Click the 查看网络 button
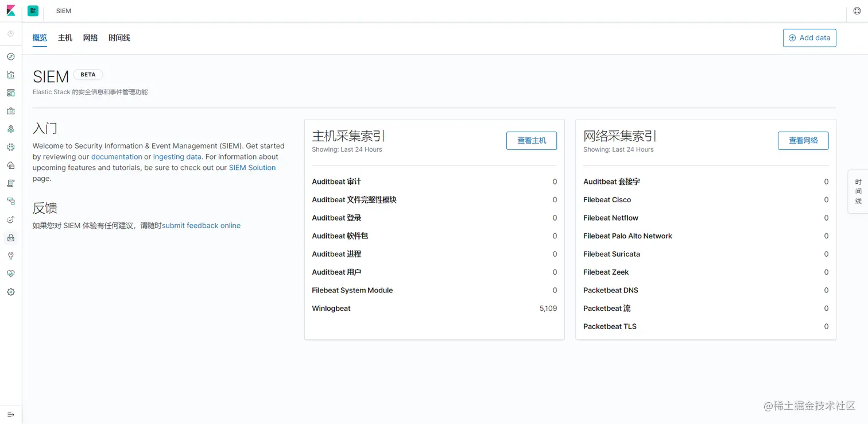The width and height of the screenshot is (868, 424). (803, 141)
